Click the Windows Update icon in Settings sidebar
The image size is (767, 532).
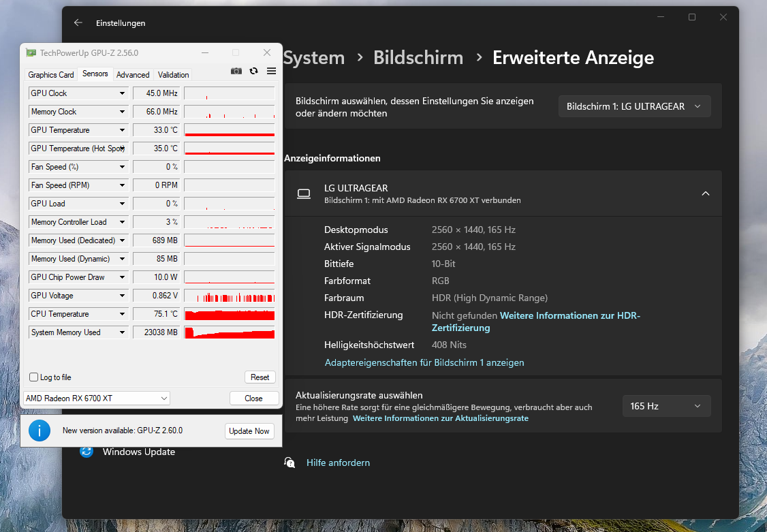(87, 452)
